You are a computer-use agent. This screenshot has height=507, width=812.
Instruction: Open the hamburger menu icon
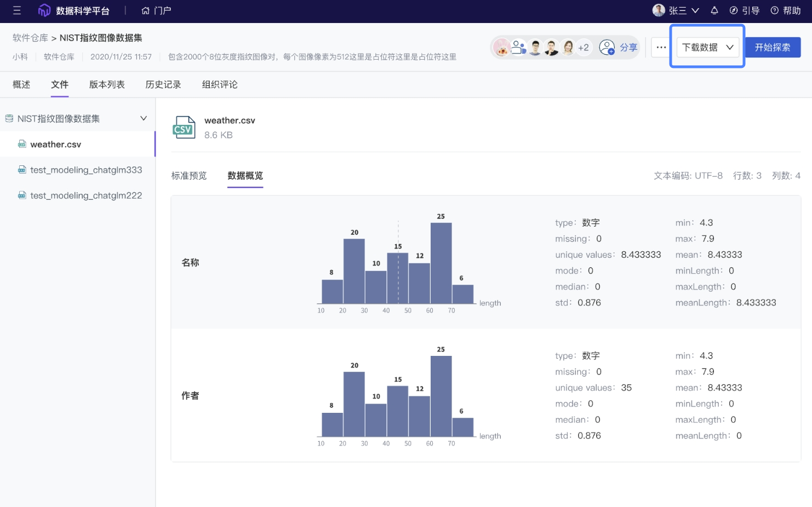click(x=17, y=10)
